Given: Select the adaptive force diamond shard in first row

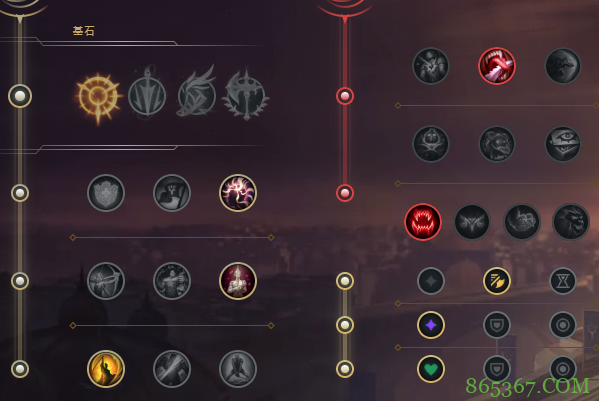Looking at the screenshot, I should coord(431,281).
